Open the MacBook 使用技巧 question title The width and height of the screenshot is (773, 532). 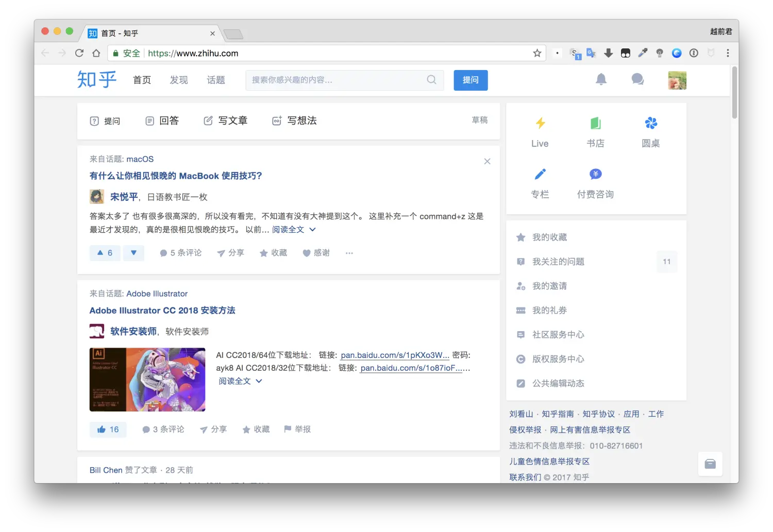click(176, 176)
